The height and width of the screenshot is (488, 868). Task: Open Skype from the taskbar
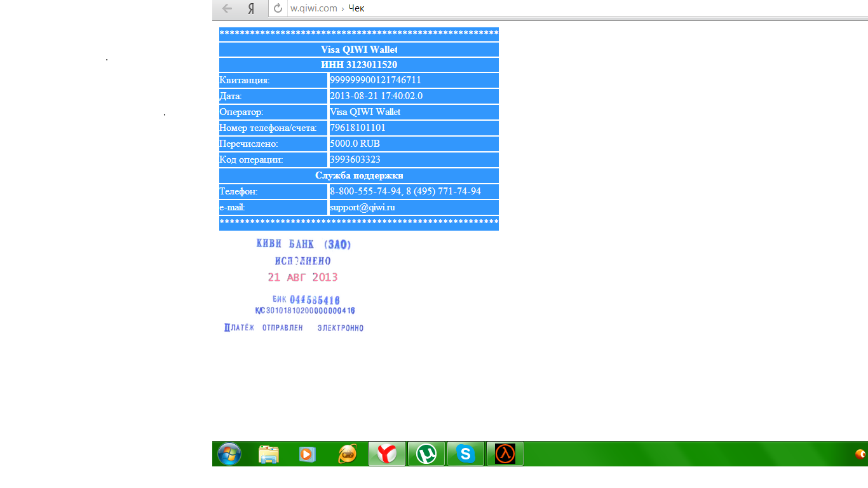pyautogui.click(x=466, y=454)
